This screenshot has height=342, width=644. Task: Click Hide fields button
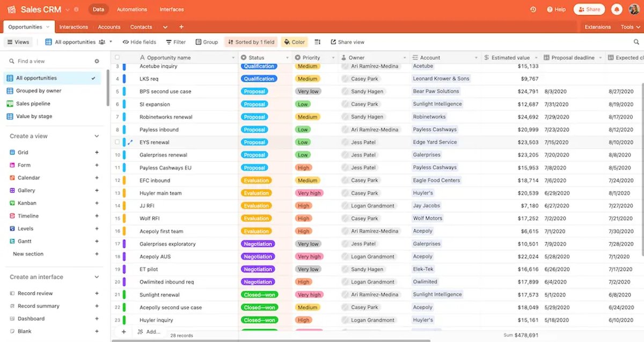(140, 42)
